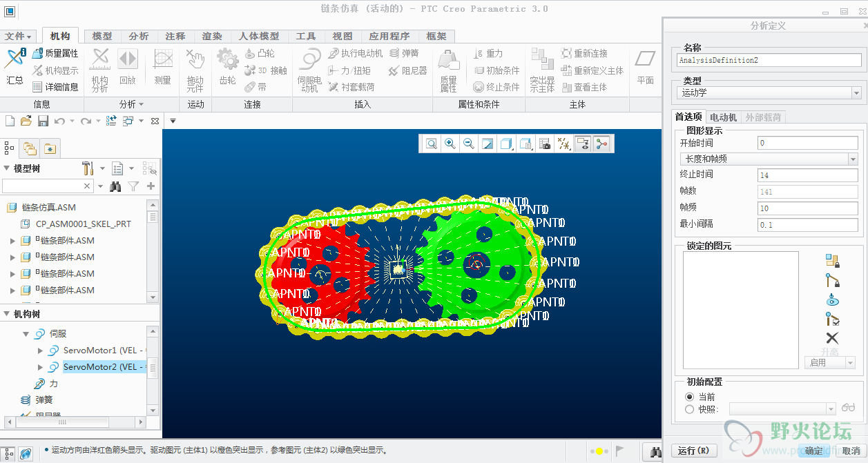This screenshot has height=463, width=868.
Task: Insert a 阻尼器 damper
Action: click(x=408, y=70)
